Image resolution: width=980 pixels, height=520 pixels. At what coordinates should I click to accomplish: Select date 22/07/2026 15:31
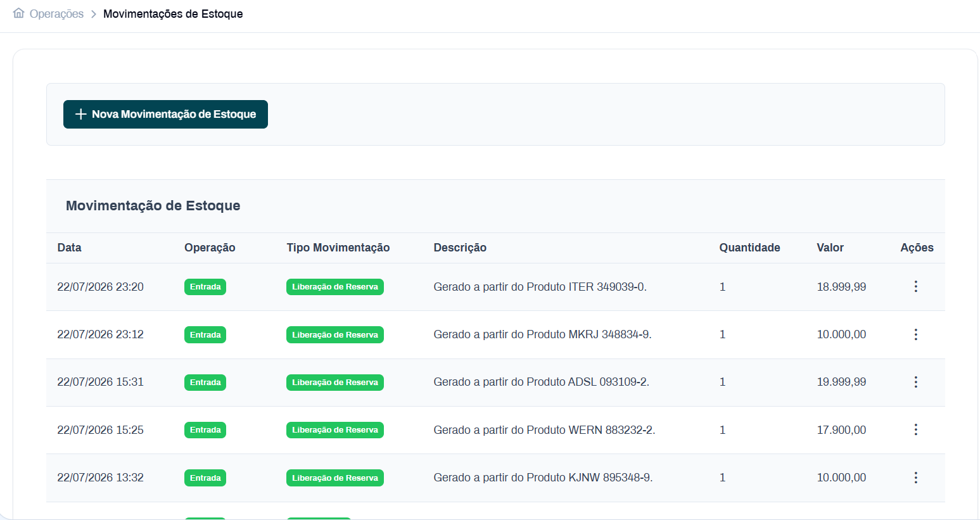(x=100, y=382)
